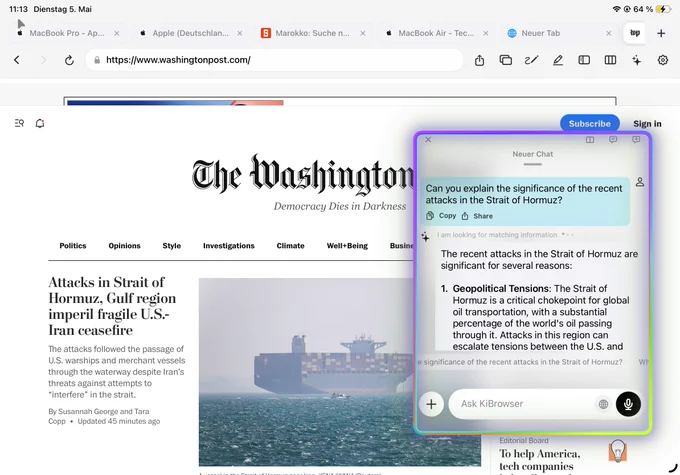Select the active Washington Post wp tab

tap(634, 33)
